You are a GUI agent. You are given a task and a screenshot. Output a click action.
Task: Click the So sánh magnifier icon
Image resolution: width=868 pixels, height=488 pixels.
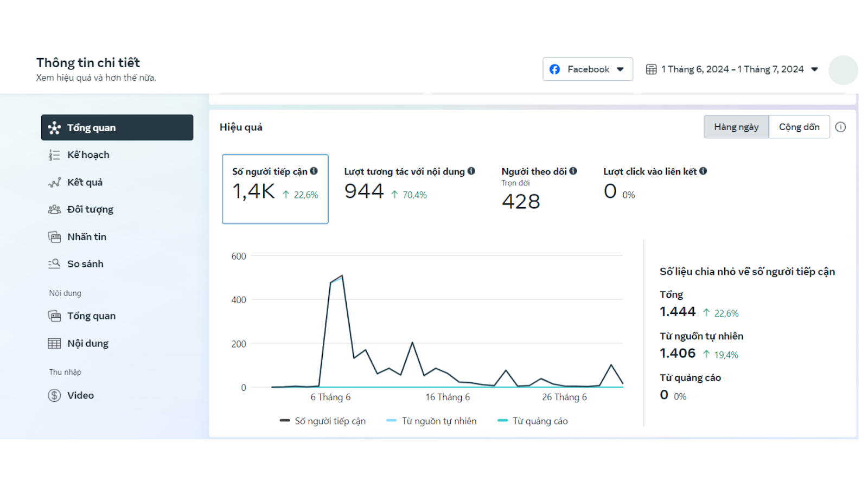tap(54, 264)
